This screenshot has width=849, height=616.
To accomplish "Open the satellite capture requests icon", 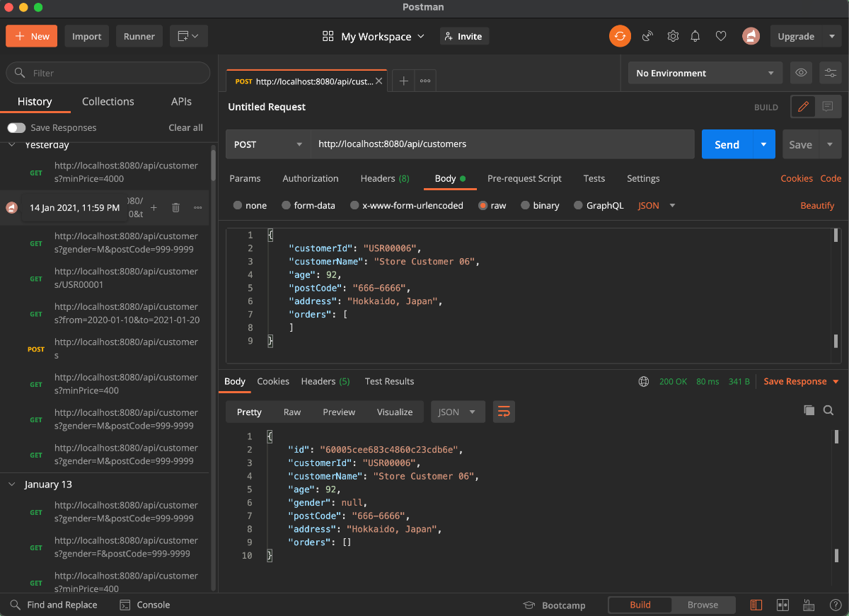I will [x=647, y=36].
